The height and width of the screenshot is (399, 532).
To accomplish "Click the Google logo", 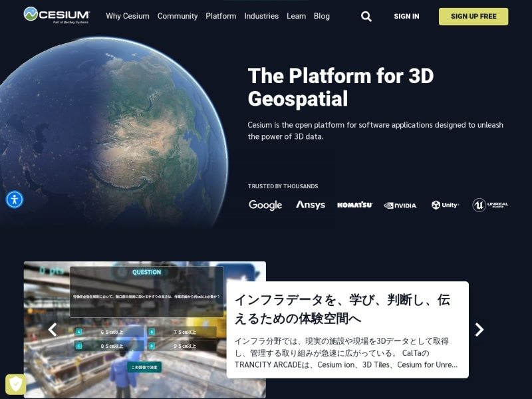I will [265, 205].
